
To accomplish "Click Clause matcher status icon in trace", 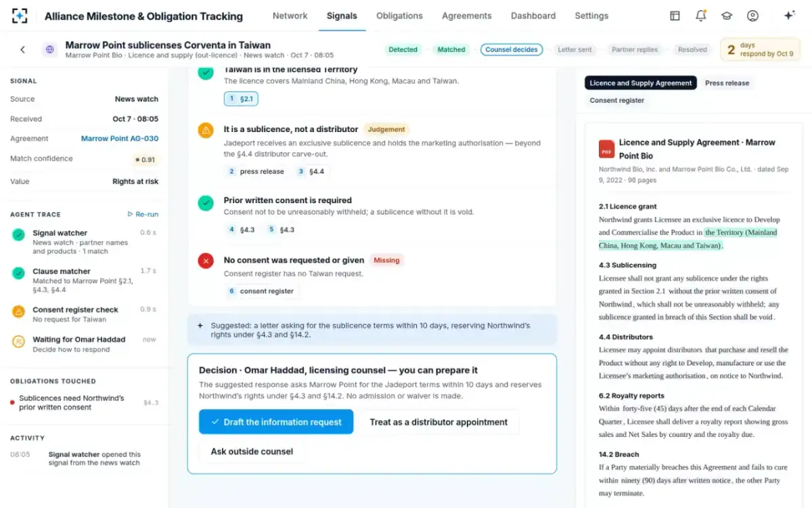I will tap(19, 273).
